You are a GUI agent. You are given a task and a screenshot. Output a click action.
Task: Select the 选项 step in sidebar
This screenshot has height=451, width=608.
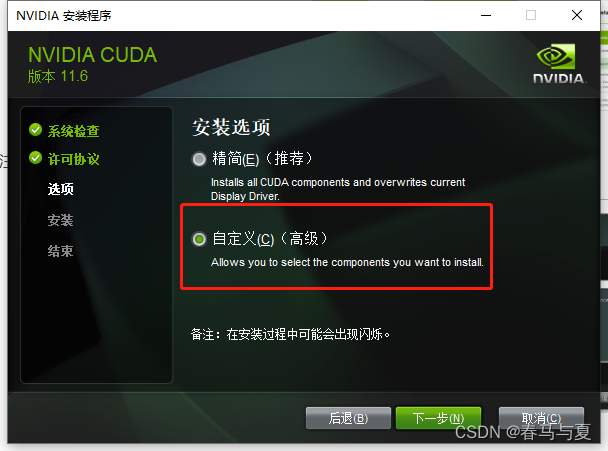pos(60,189)
